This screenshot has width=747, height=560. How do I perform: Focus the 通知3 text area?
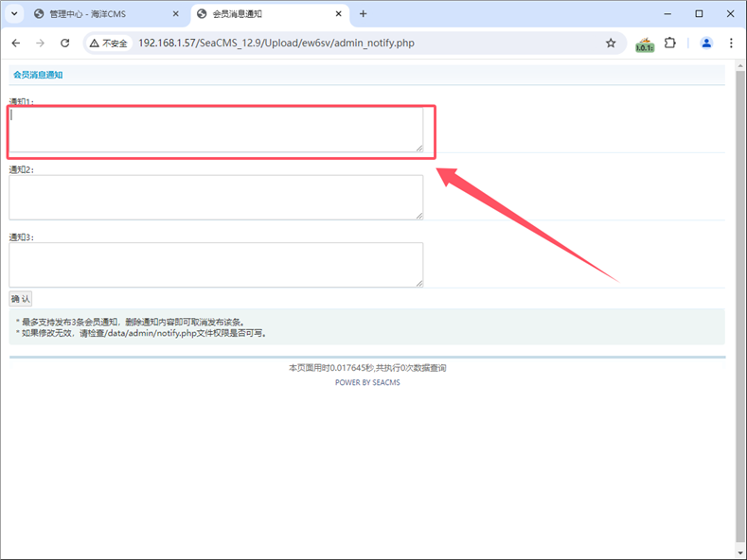(216, 264)
